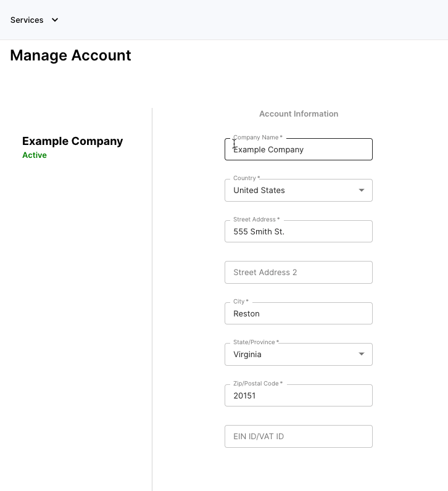
Task: Click the Zip/Postal Code field showing 20151
Action: point(299,395)
